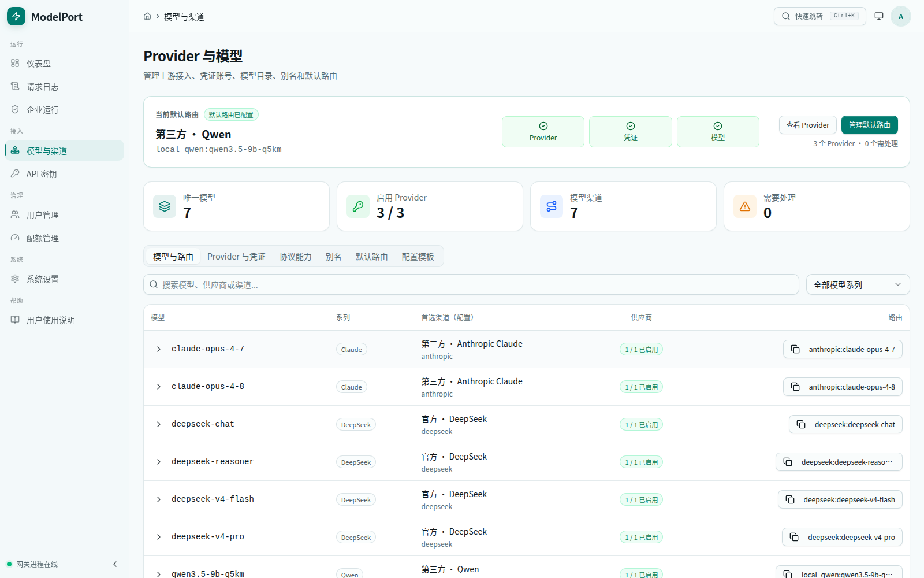
Task: Open 企业运行 in the sidebar
Action: (64, 109)
